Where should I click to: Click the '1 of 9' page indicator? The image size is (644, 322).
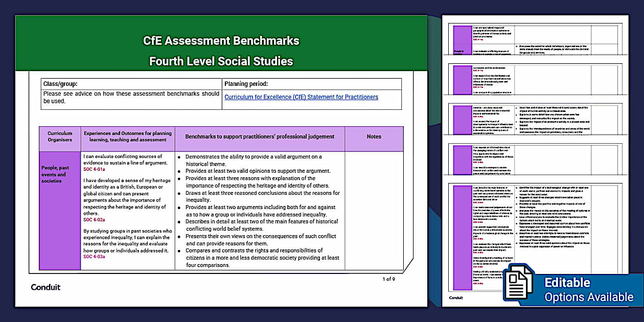pyautogui.click(x=388, y=279)
